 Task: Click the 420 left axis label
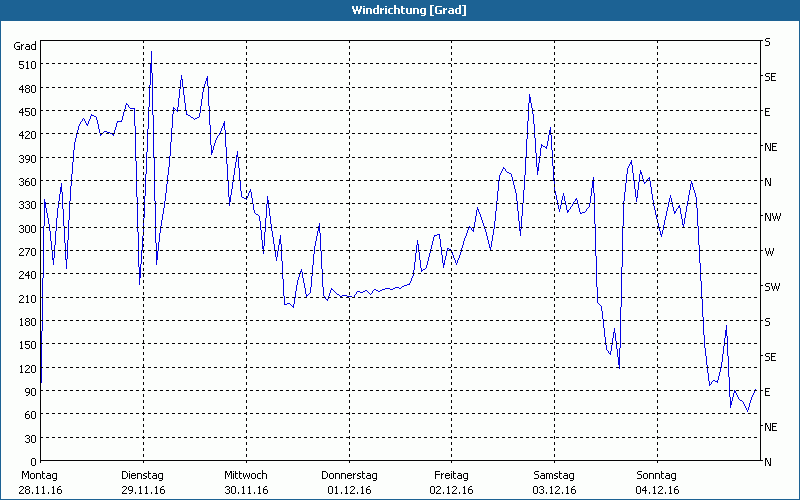pyautogui.click(x=28, y=135)
